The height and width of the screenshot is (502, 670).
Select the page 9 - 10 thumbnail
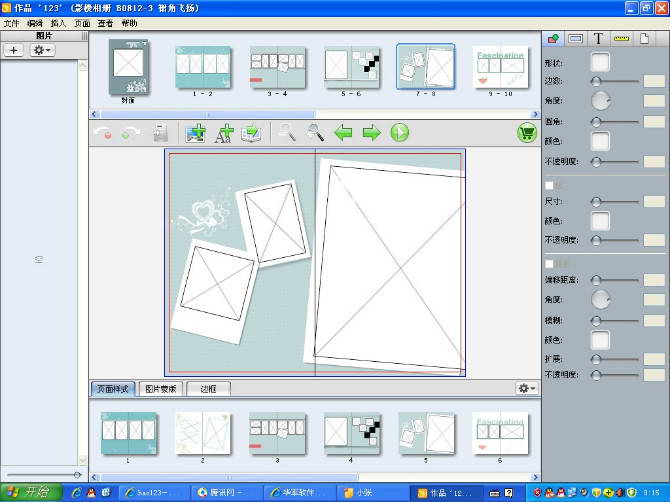[x=500, y=67]
